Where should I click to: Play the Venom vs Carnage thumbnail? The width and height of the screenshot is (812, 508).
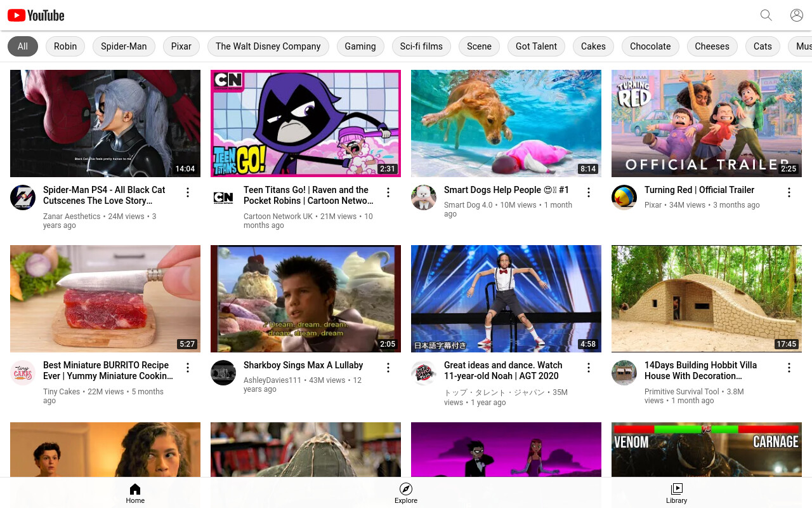coord(707,450)
